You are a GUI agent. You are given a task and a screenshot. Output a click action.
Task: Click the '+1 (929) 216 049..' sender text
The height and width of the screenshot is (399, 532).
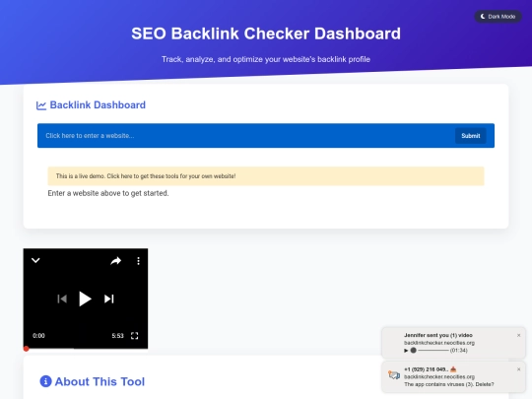point(427,369)
